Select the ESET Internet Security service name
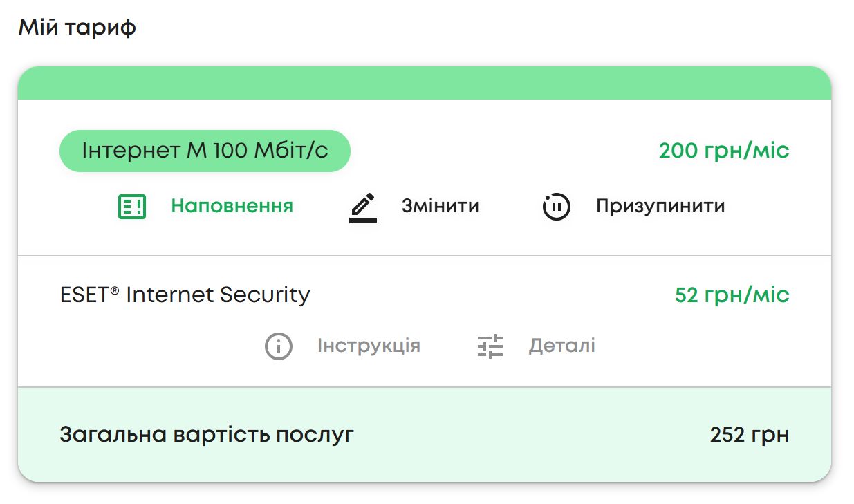The height and width of the screenshot is (504, 854). point(185,295)
